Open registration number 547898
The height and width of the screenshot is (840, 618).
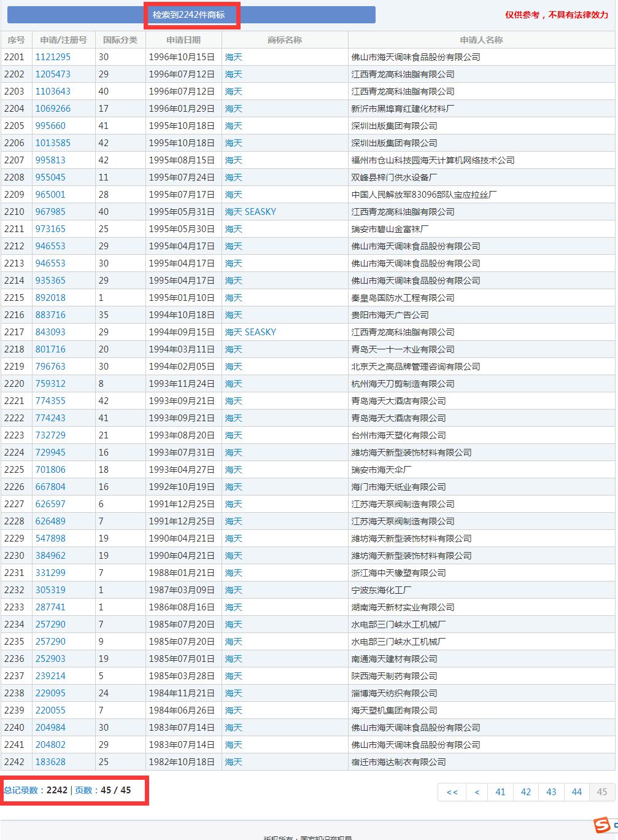(x=50, y=539)
